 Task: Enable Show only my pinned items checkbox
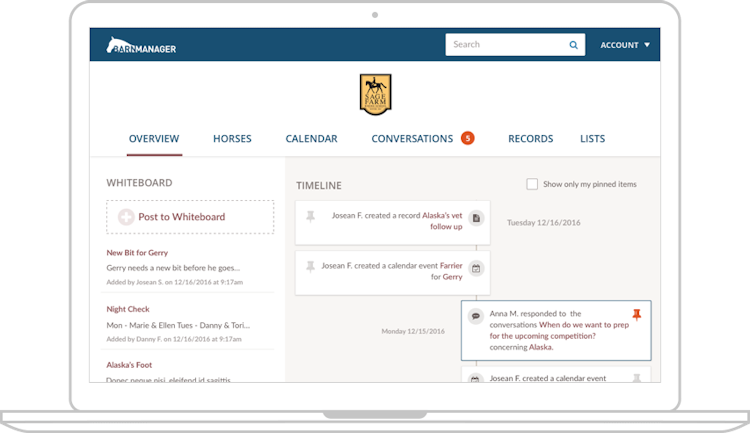click(532, 184)
